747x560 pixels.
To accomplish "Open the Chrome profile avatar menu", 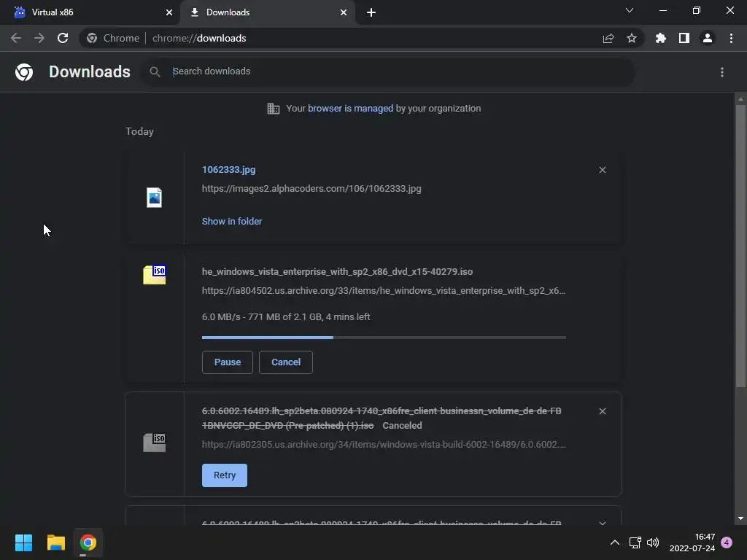I will point(708,38).
